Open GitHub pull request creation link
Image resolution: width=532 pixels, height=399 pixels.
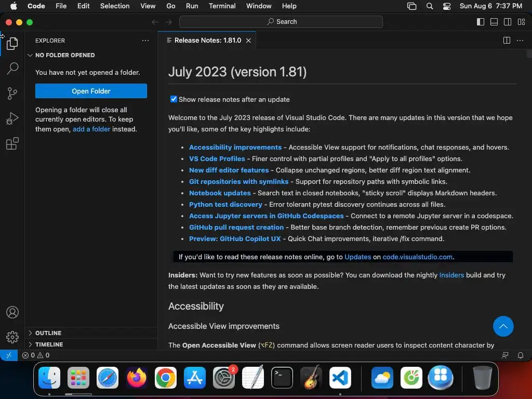(x=236, y=228)
